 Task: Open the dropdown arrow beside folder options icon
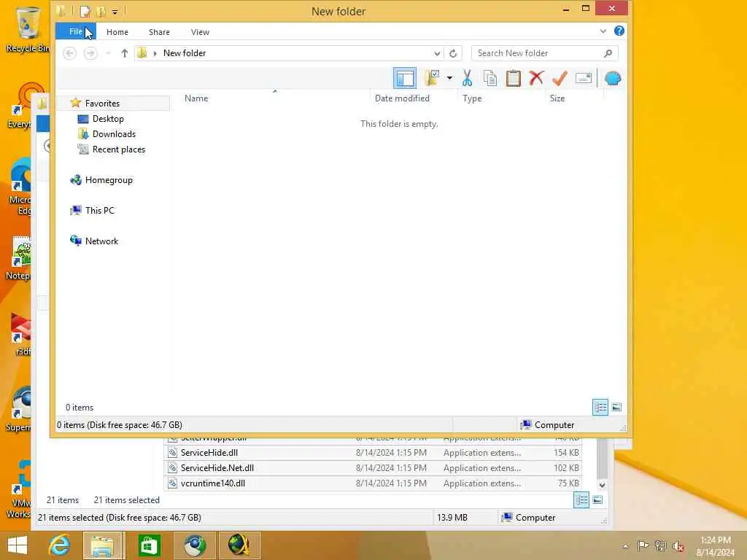449,78
